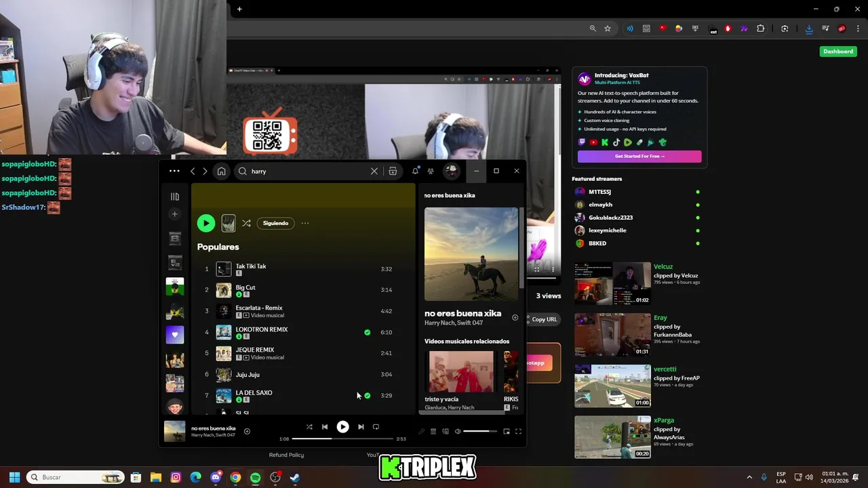
Task: Open Liked Songs heart playlist in sidebar
Action: click(174, 334)
